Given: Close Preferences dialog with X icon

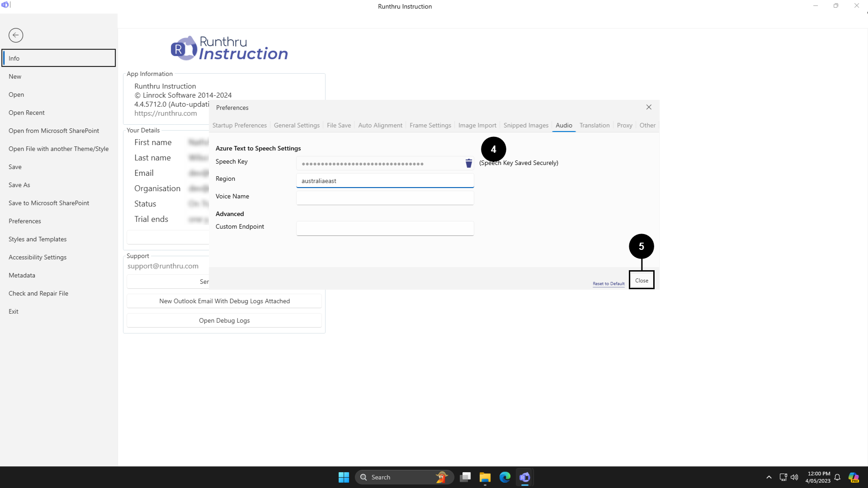Looking at the screenshot, I should [x=649, y=107].
